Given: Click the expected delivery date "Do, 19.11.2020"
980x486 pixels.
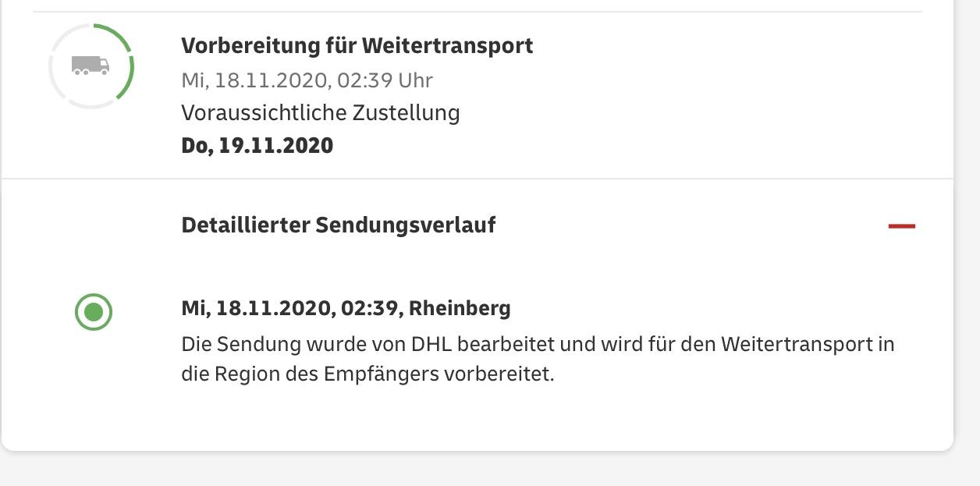Looking at the screenshot, I should click(257, 146).
